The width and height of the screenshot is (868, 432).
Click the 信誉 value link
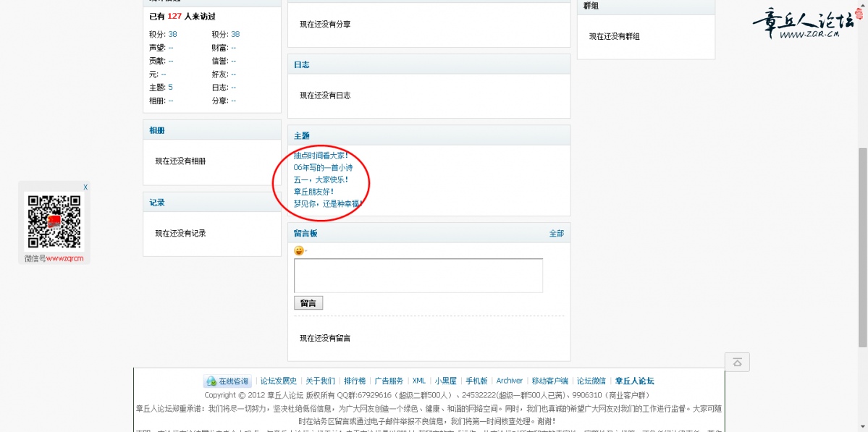tap(234, 61)
